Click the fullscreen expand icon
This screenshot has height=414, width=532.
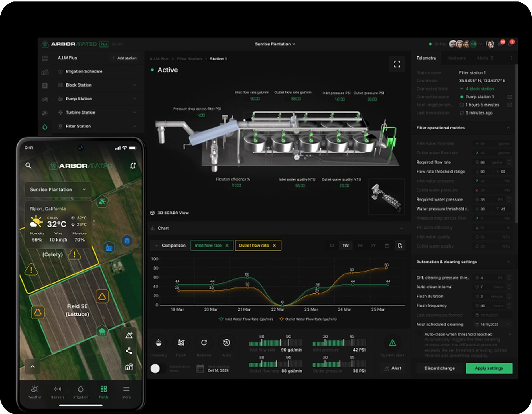tap(397, 64)
